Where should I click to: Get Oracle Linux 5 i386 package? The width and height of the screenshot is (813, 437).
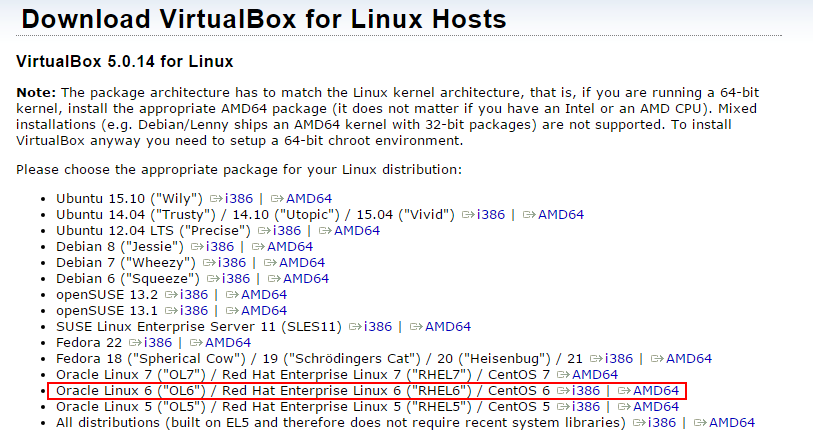(x=586, y=407)
